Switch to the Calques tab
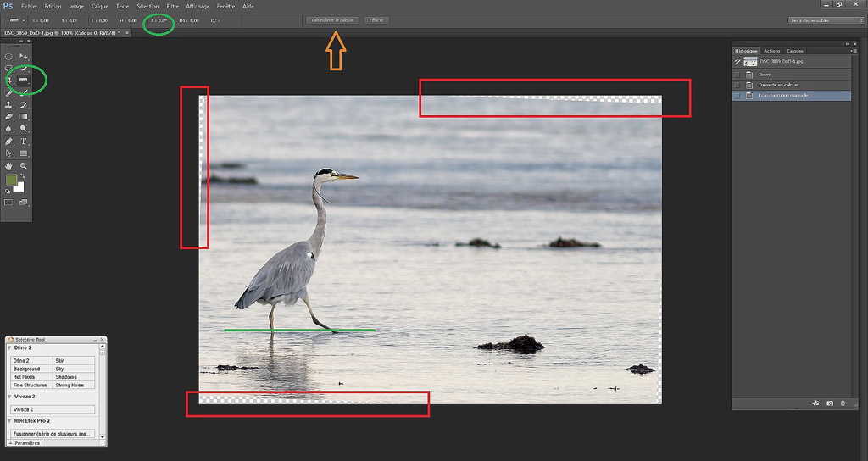This screenshot has width=868, height=461. (x=794, y=51)
